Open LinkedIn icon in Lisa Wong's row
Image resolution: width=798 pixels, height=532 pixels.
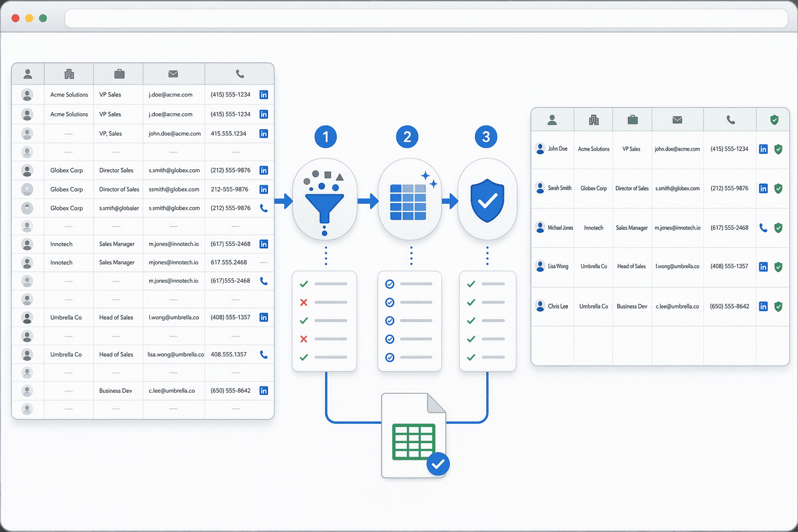tap(763, 267)
